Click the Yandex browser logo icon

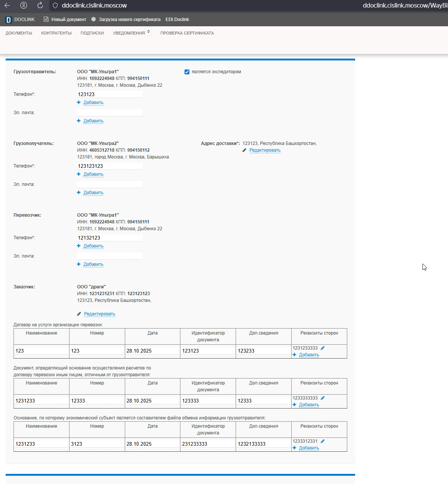24,6
